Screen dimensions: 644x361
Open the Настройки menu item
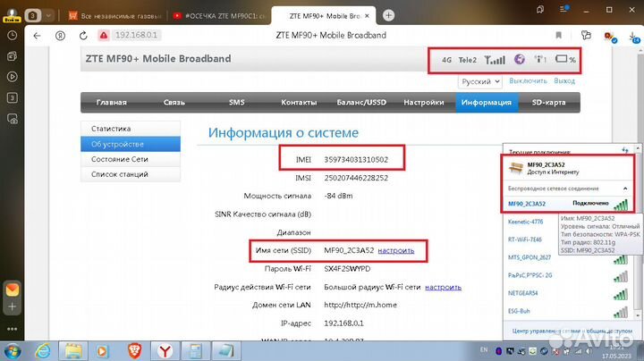click(424, 103)
